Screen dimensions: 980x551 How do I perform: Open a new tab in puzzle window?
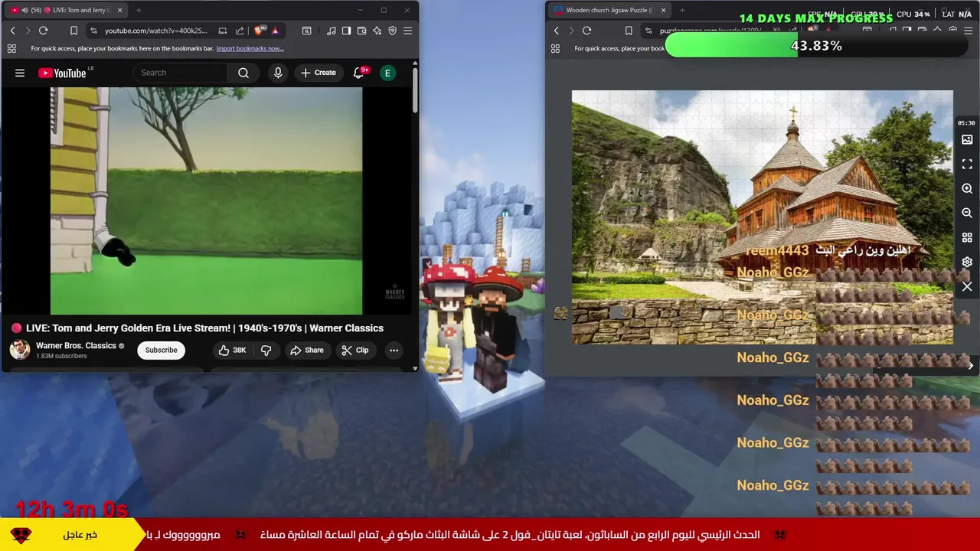click(x=682, y=10)
